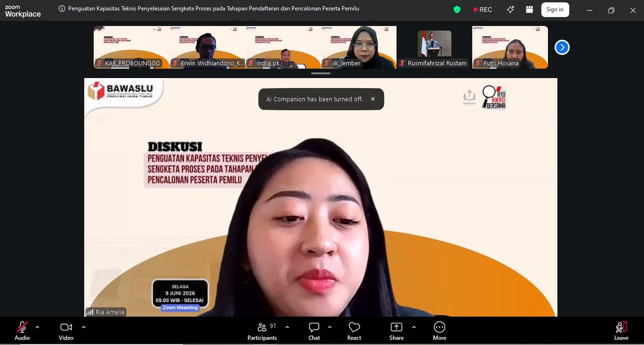The image size is (644, 345).
Task: Expand the Audio options chevron
Action: [37, 327]
